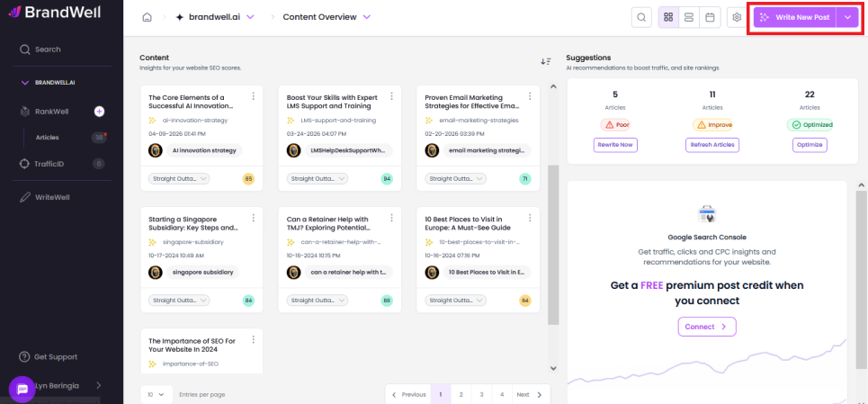Open 10 Best Places to Visit article title
Image resolution: width=868 pixels, height=404 pixels.
click(468, 223)
